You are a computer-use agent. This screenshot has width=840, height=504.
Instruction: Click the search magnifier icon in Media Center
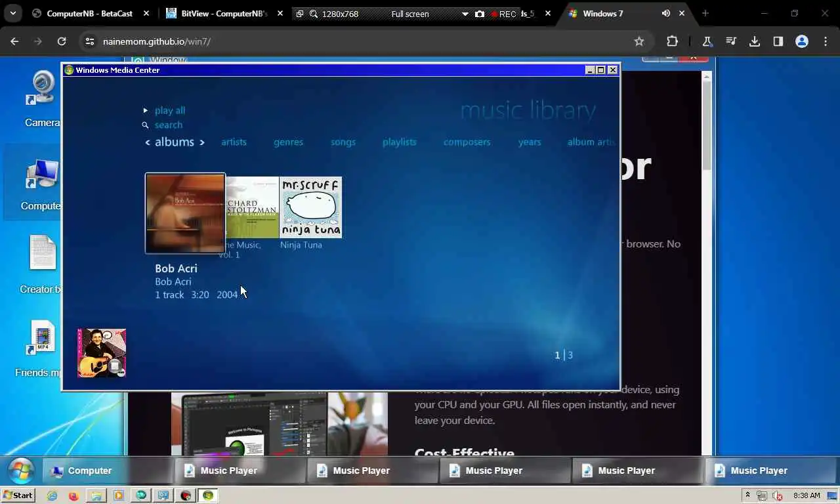tap(146, 125)
